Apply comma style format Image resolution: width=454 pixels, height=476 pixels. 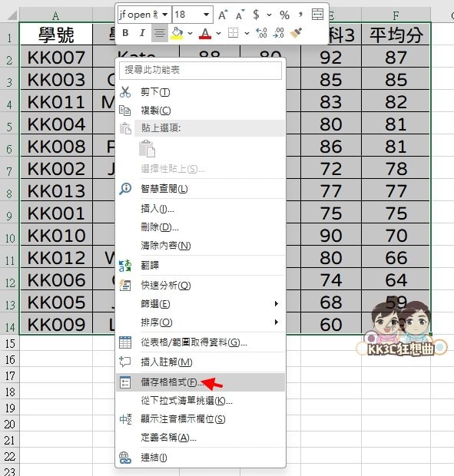[300, 15]
